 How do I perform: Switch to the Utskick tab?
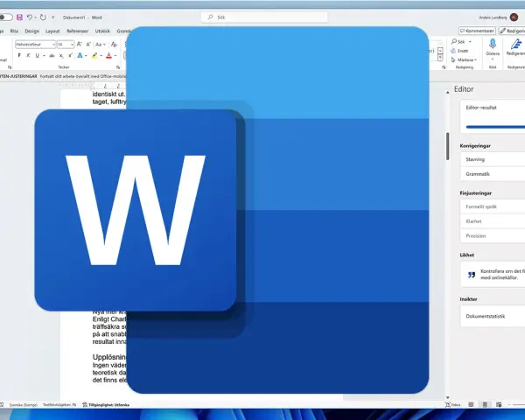click(102, 31)
